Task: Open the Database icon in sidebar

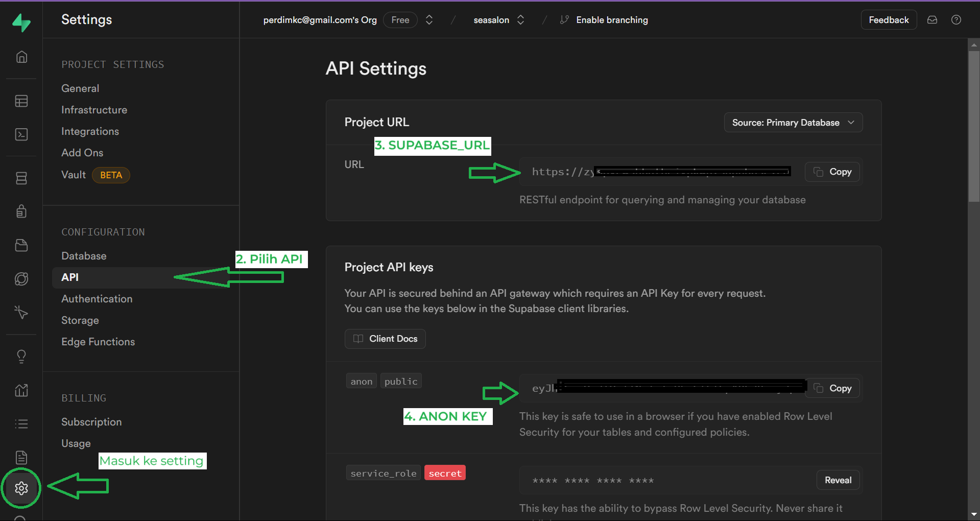Action: pos(21,178)
